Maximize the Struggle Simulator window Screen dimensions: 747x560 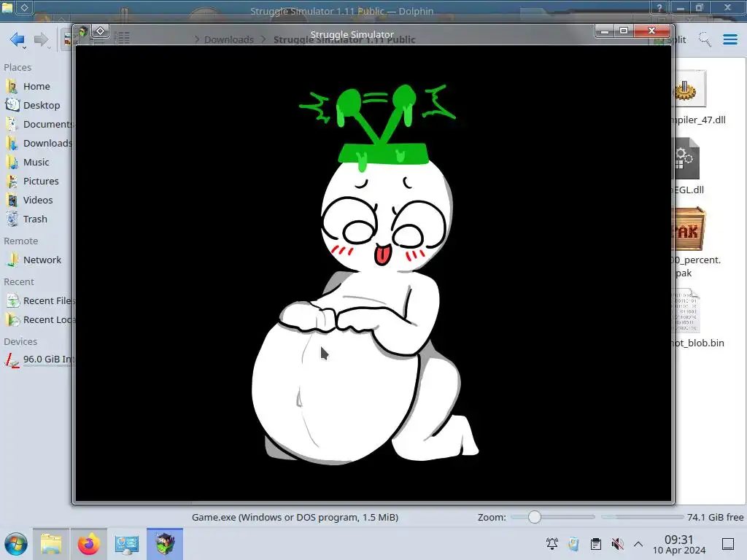(x=623, y=31)
